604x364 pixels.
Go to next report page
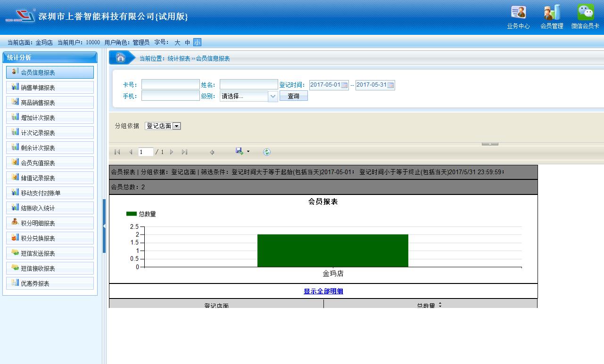tap(172, 152)
